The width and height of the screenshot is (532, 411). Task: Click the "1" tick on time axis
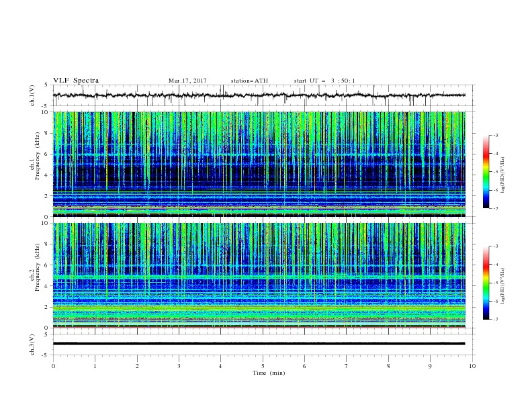(95, 366)
